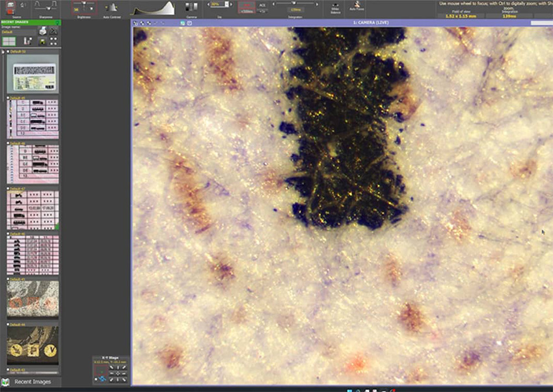
Task: Run Auto Focus
Action: point(357,4)
